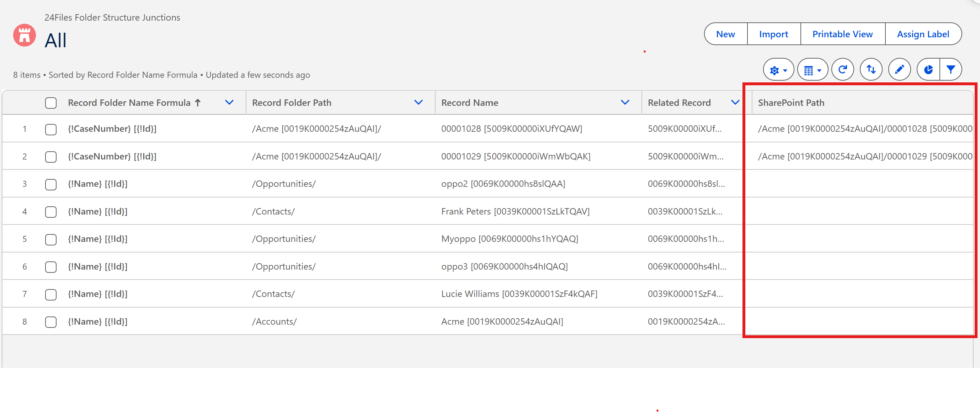The height and width of the screenshot is (412, 980).
Task: Show the charts pie icon panel
Action: (928, 70)
